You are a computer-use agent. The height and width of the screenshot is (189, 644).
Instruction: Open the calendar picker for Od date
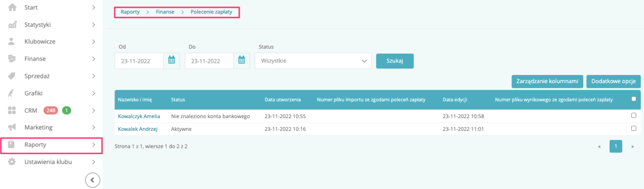tap(172, 60)
